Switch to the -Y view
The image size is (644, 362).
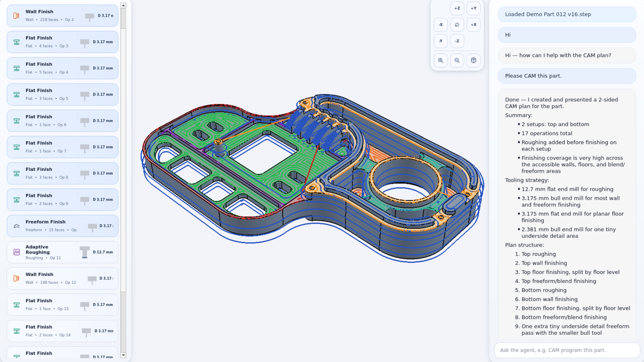[441, 41]
